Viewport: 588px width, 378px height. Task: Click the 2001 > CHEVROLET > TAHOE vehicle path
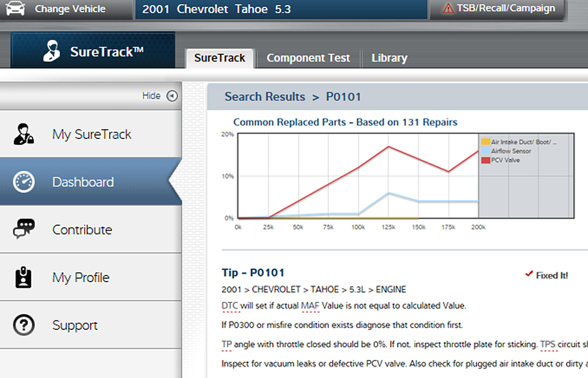pos(314,290)
